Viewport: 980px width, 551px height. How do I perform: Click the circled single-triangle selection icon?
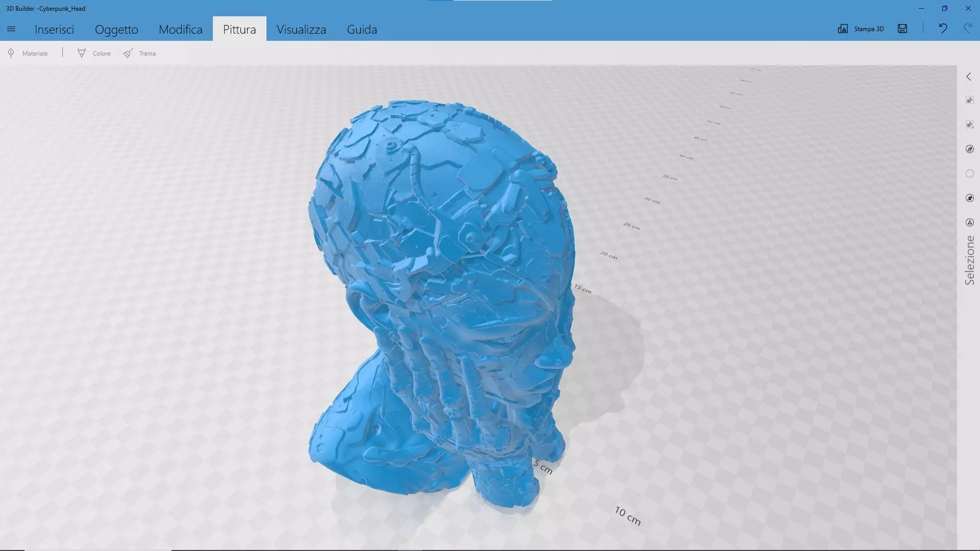(x=970, y=222)
